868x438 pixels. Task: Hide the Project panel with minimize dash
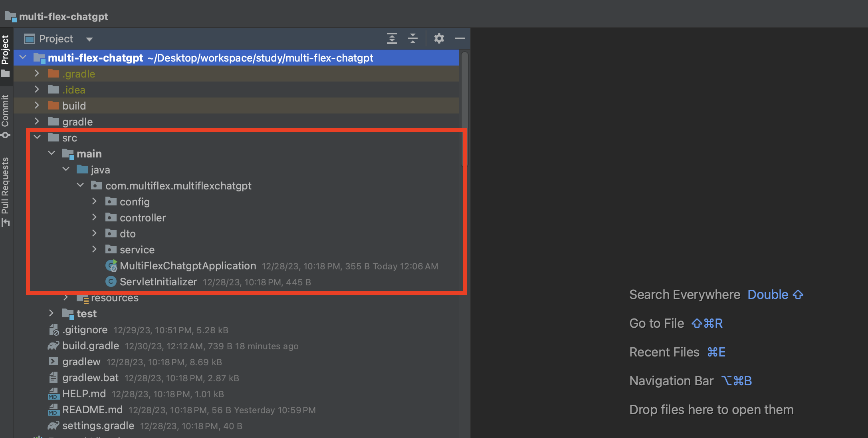click(460, 38)
